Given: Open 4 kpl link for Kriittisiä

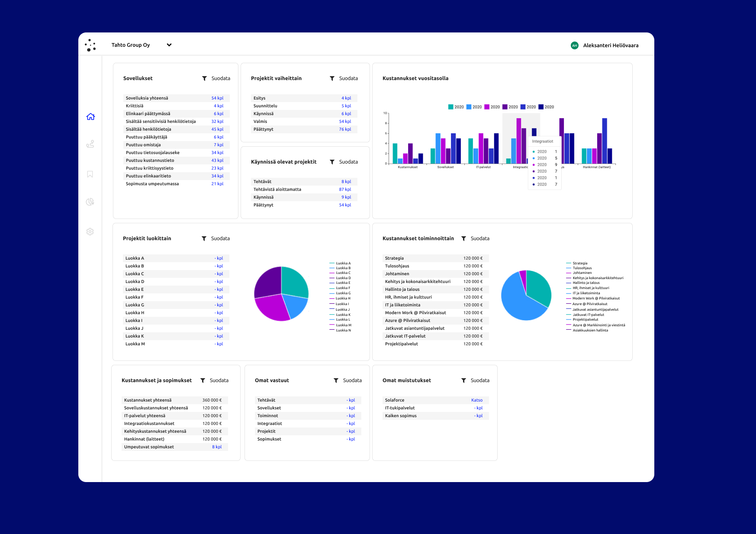Looking at the screenshot, I should (219, 106).
